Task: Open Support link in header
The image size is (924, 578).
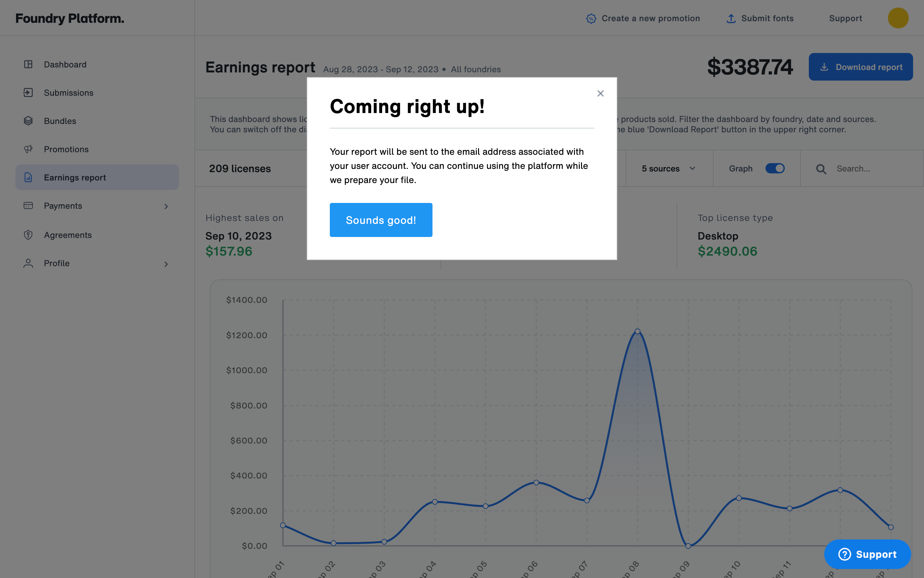Action: [846, 18]
